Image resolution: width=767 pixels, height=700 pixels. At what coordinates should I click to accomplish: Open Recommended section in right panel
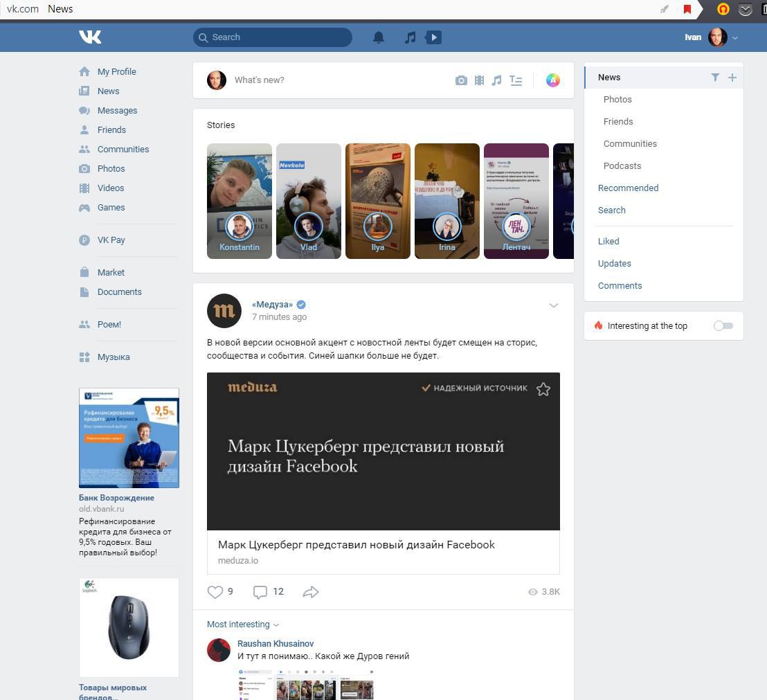628,188
